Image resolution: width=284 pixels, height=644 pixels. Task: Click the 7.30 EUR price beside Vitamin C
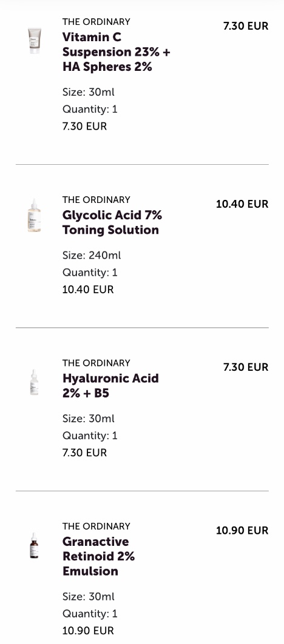pyautogui.click(x=246, y=26)
